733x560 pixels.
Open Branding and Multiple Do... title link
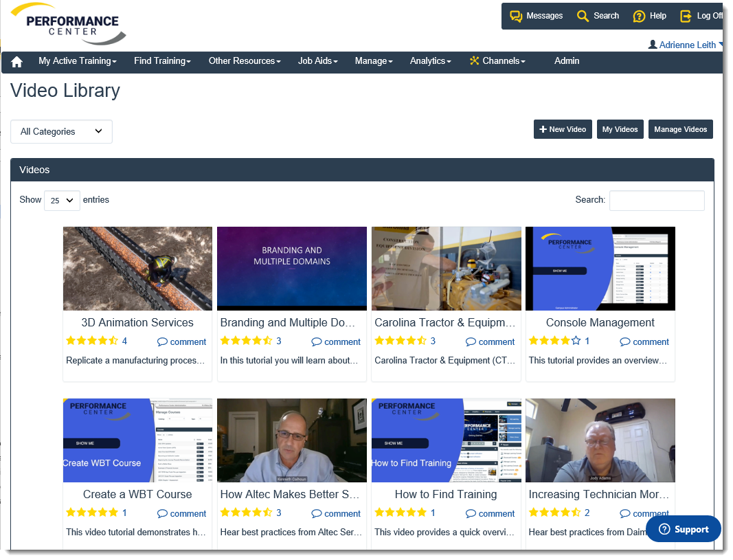coord(287,322)
